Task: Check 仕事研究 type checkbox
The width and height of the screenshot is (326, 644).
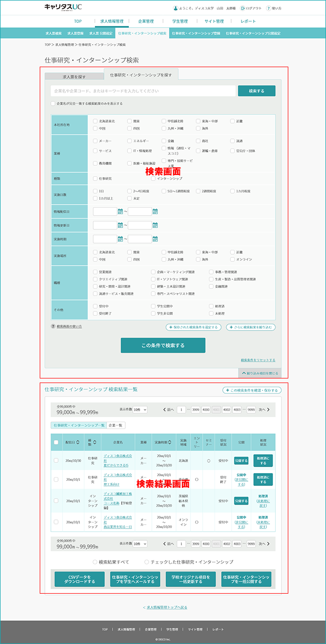Action: tap(95, 179)
